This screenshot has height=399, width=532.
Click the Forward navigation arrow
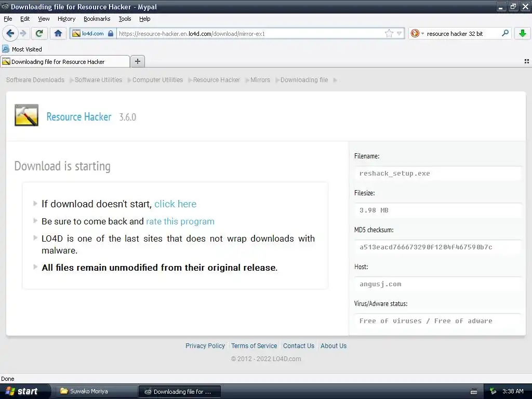[23, 33]
